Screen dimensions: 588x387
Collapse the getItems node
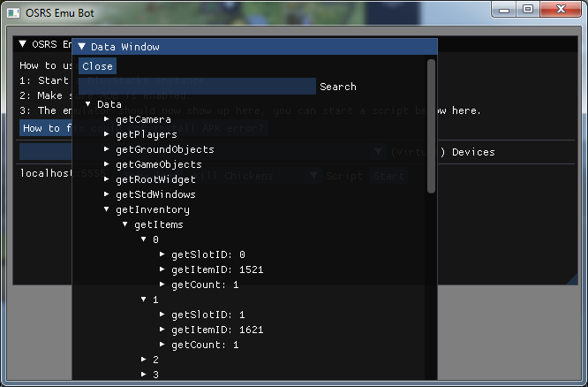click(124, 224)
